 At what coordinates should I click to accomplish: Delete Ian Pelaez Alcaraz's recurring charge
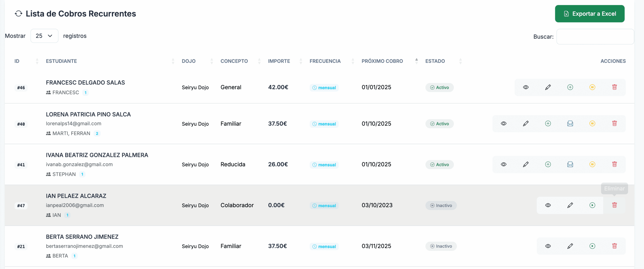point(614,205)
